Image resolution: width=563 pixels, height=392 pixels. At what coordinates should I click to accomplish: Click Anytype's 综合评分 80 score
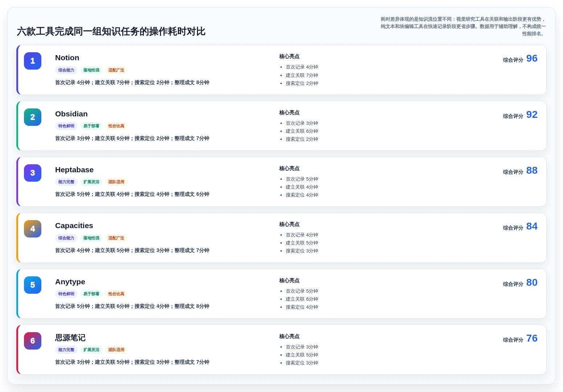pyautogui.click(x=520, y=283)
